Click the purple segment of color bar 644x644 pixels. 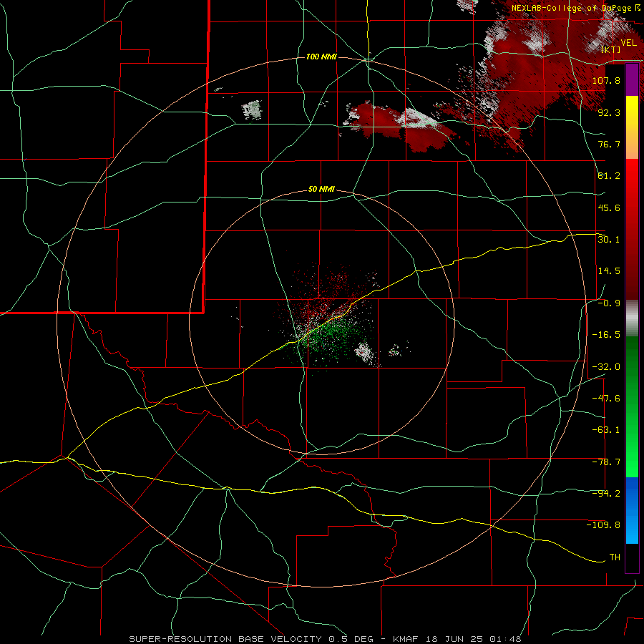click(x=632, y=79)
